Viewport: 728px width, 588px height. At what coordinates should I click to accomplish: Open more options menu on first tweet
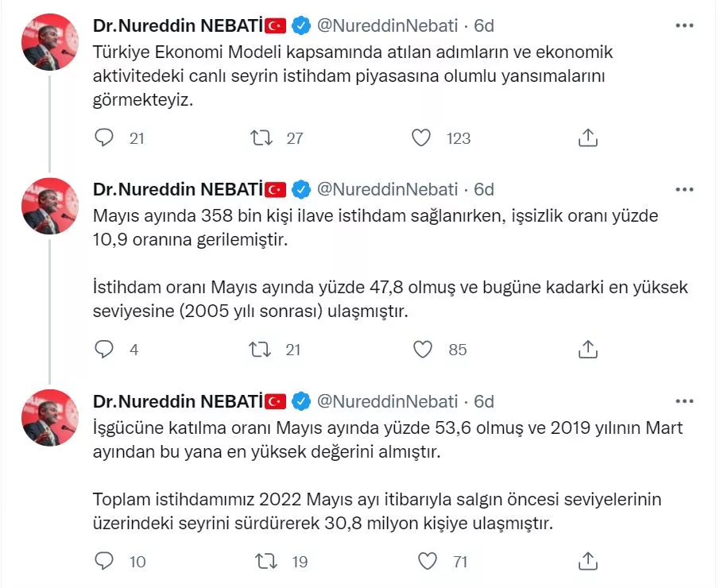click(683, 25)
